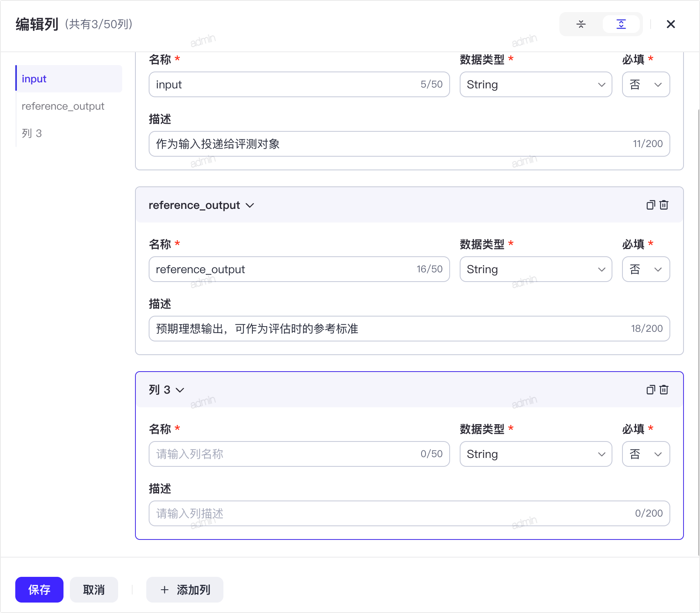
Task: Click the collapse all columns icon
Action: (x=581, y=24)
